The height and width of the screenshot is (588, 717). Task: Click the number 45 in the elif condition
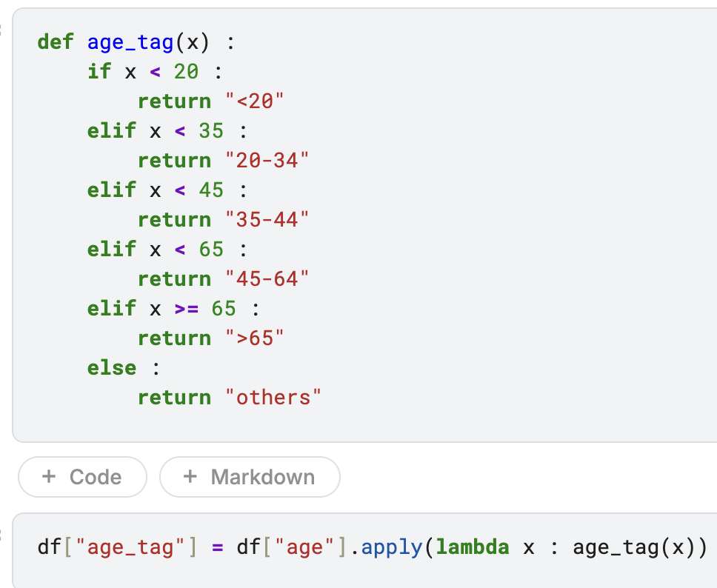point(211,190)
